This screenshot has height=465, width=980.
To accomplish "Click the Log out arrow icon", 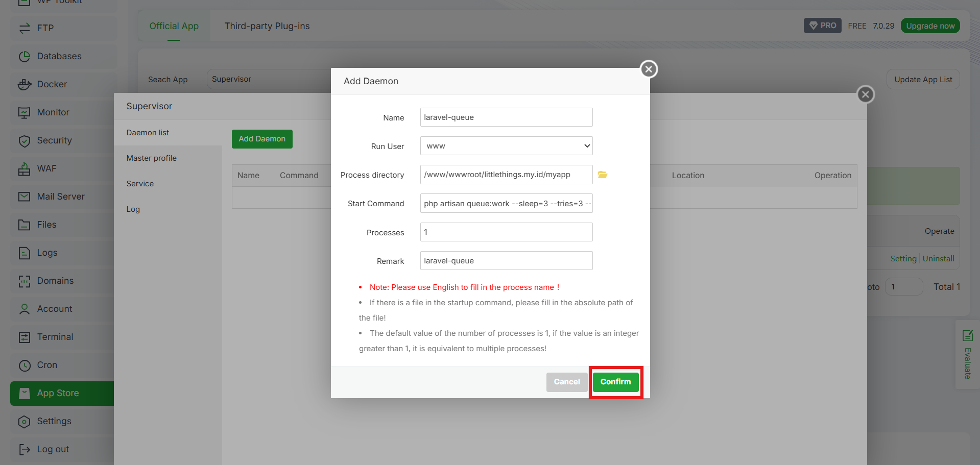I will pyautogui.click(x=24, y=449).
